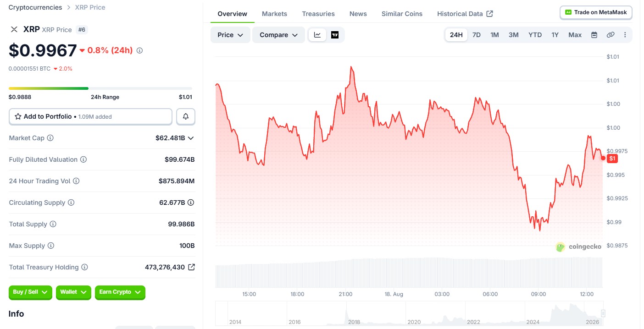The width and height of the screenshot is (644, 329).
Task: Click the range selector handle on mini chart
Action: point(603,313)
